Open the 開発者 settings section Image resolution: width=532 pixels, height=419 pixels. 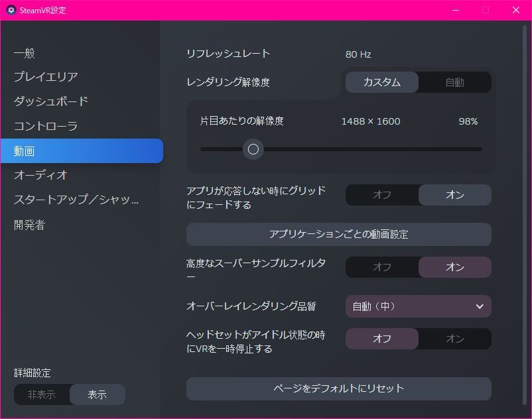[x=29, y=225]
